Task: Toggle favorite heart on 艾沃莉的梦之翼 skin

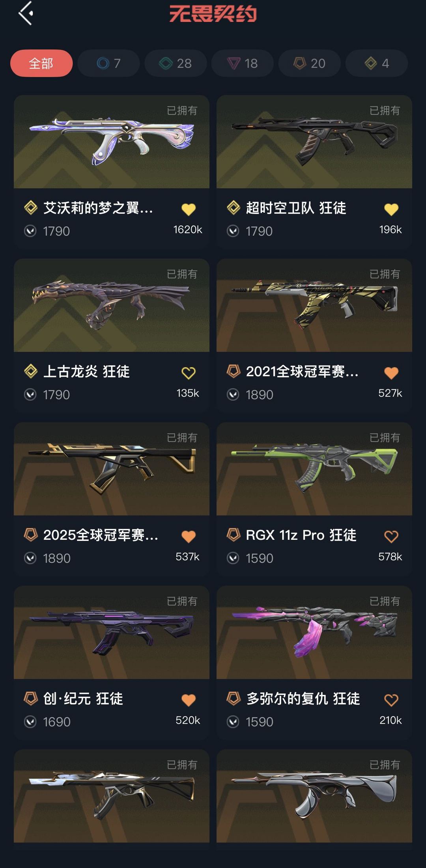Action: (189, 209)
